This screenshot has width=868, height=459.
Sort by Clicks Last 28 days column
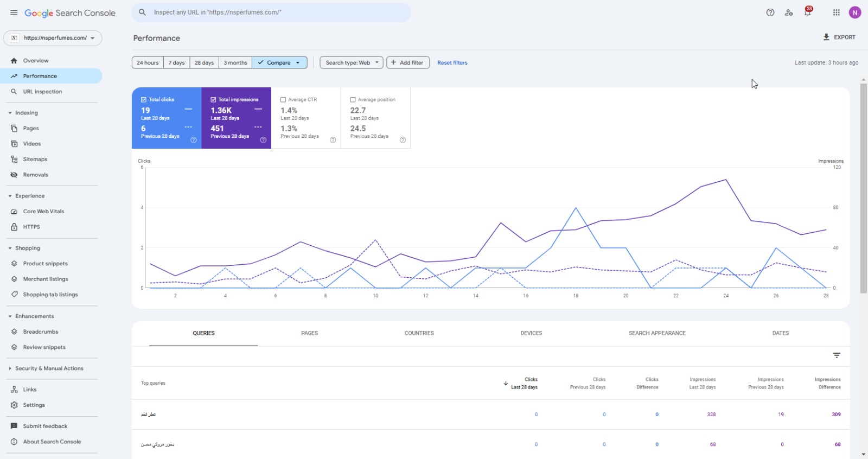(x=522, y=383)
